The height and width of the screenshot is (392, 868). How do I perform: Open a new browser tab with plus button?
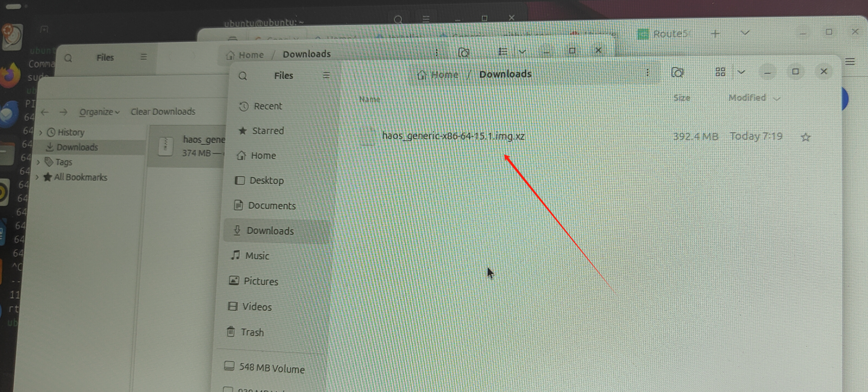click(x=715, y=34)
